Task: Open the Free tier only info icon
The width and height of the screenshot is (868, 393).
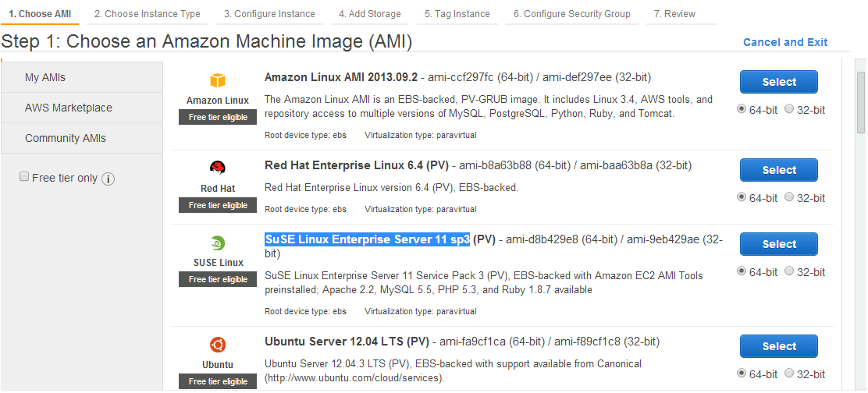Action: click(108, 179)
